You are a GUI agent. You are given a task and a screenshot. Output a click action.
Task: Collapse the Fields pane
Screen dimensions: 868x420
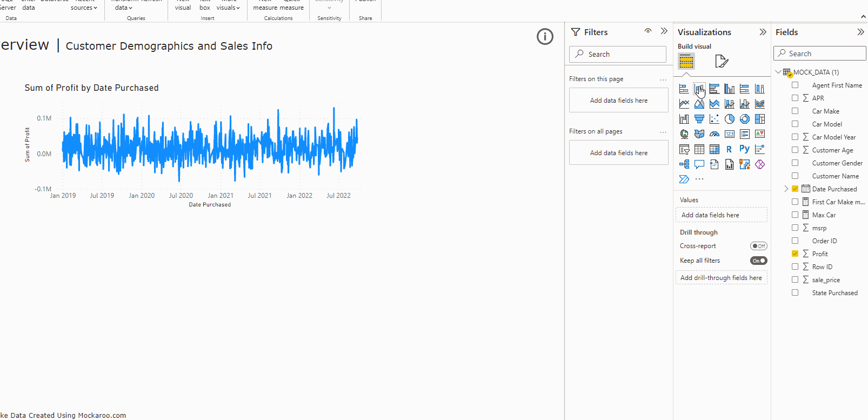[861, 32]
